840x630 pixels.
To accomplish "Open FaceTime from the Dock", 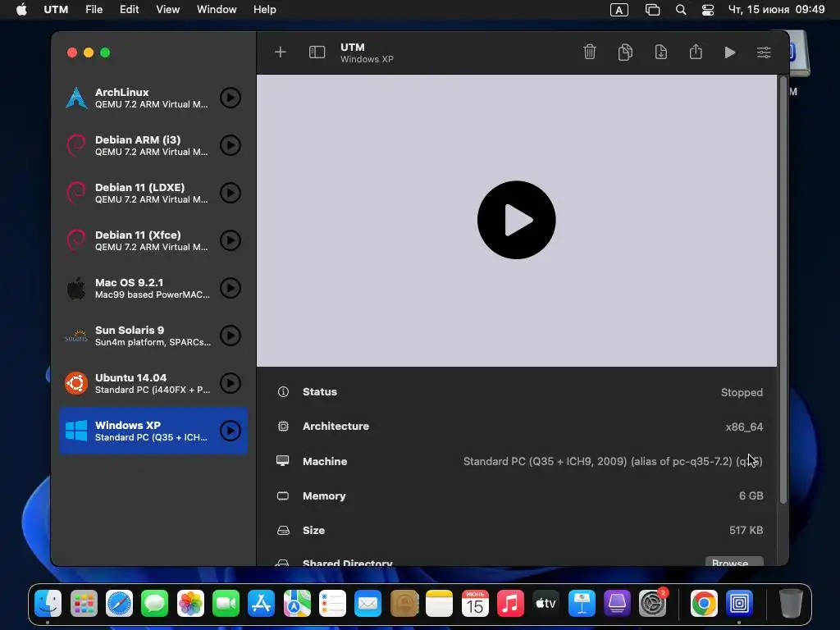I will (x=226, y=604).
